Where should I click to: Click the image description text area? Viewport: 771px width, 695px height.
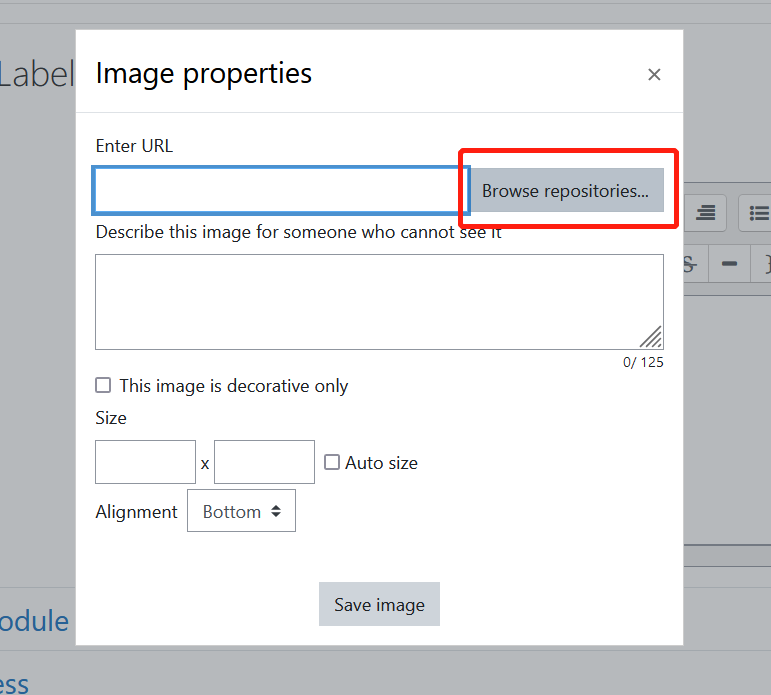[379, 302]
